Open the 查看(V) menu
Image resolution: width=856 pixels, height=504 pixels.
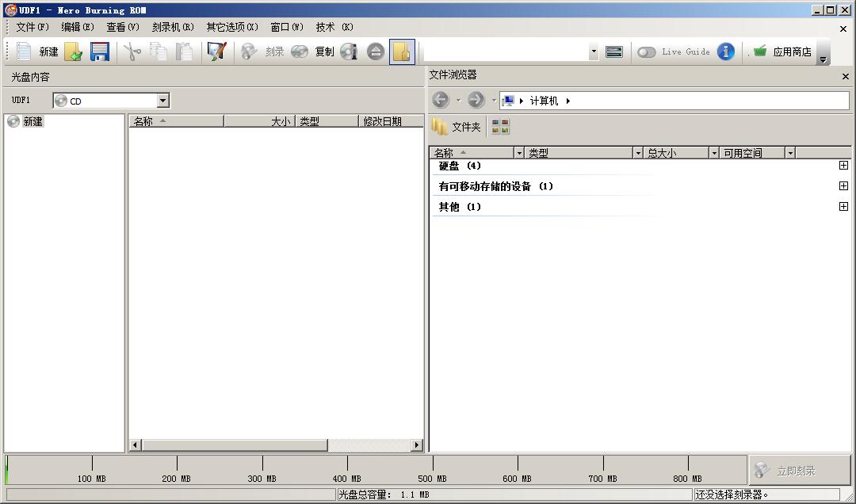click(123, 27)
